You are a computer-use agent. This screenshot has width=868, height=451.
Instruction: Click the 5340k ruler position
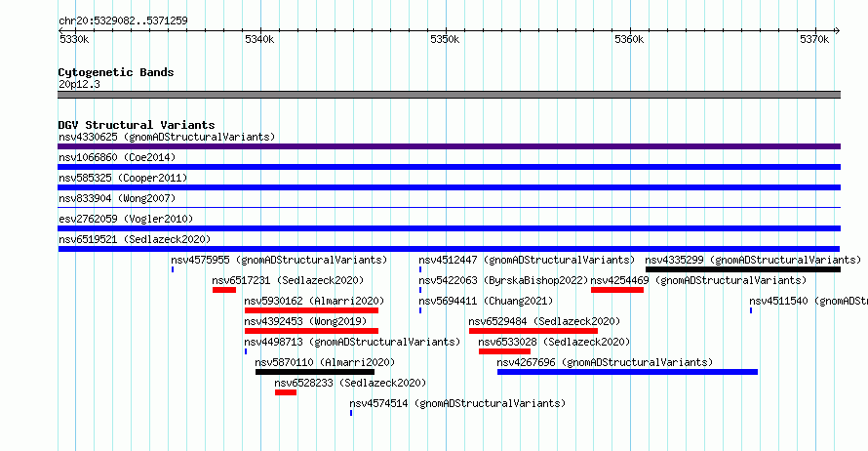click(x=259, y=39)
